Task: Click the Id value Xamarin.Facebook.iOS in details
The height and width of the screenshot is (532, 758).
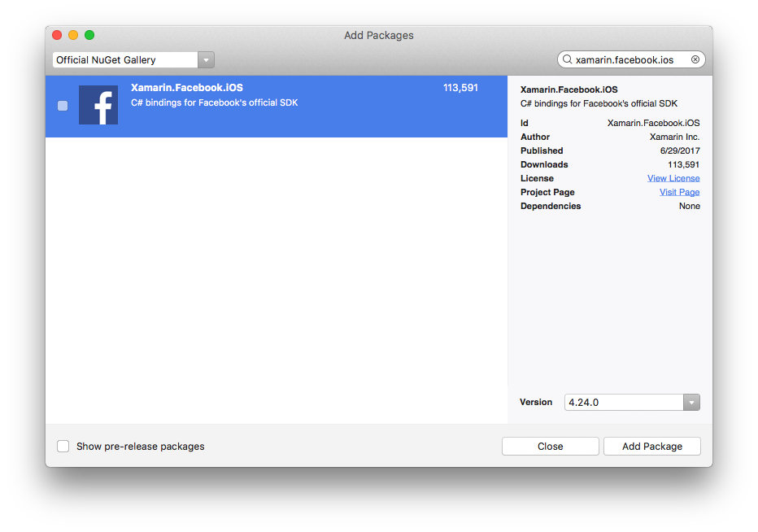Action: [654, 123]
